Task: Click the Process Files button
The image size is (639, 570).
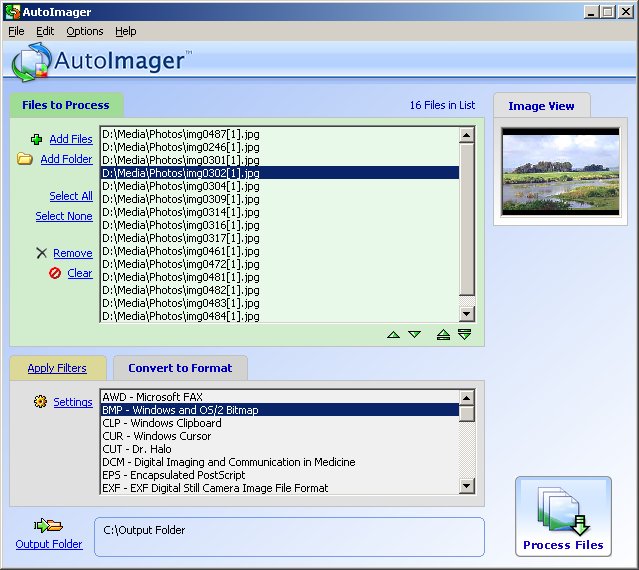Action: tap(563, 517)
